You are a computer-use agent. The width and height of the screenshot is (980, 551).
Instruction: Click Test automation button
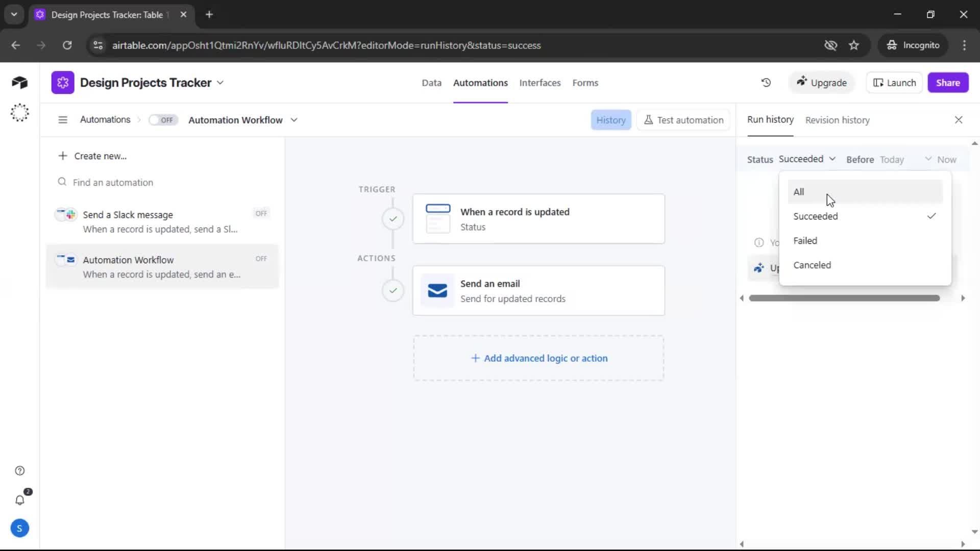pos(683,120)
